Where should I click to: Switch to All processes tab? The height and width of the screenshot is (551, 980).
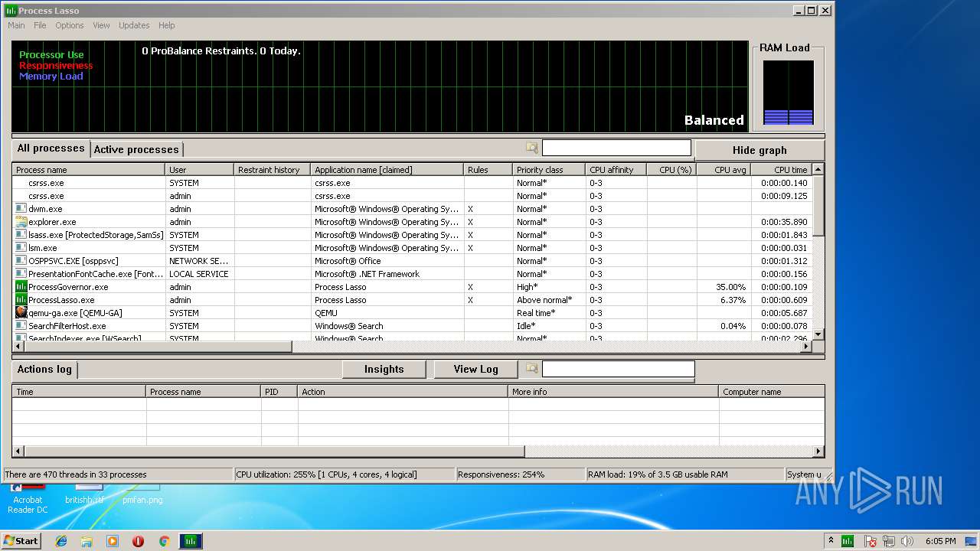click(x=51, y=148)
